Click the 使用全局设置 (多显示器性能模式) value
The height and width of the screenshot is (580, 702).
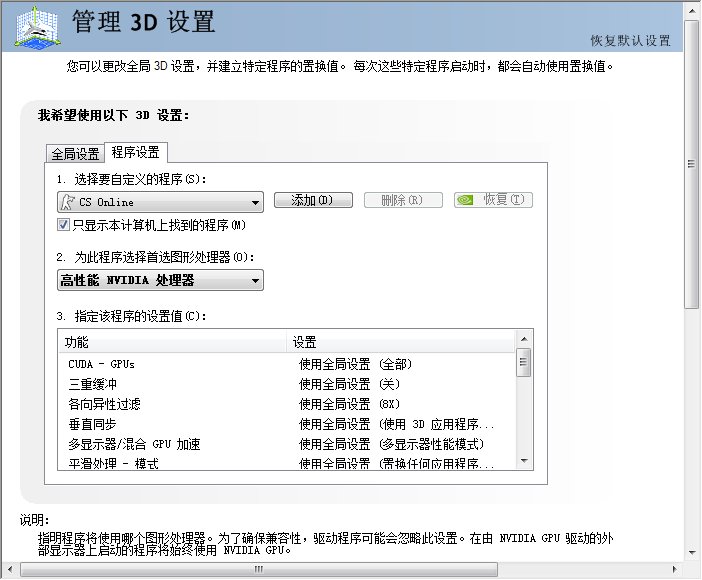391,444
